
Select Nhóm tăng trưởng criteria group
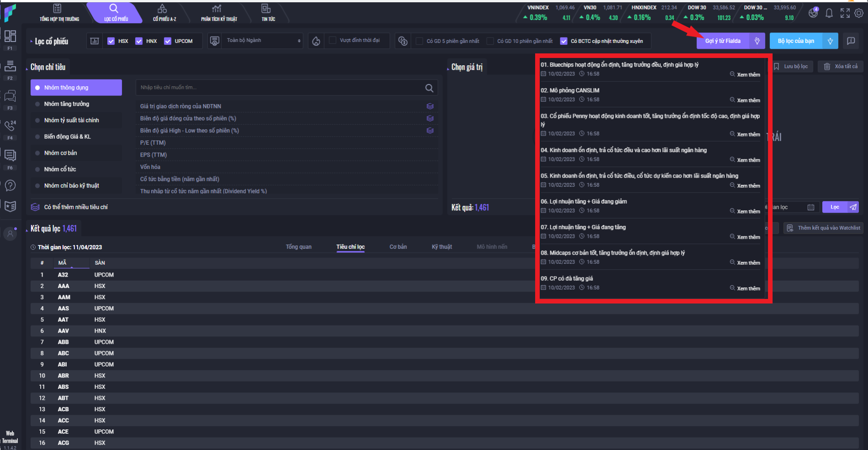67,104
